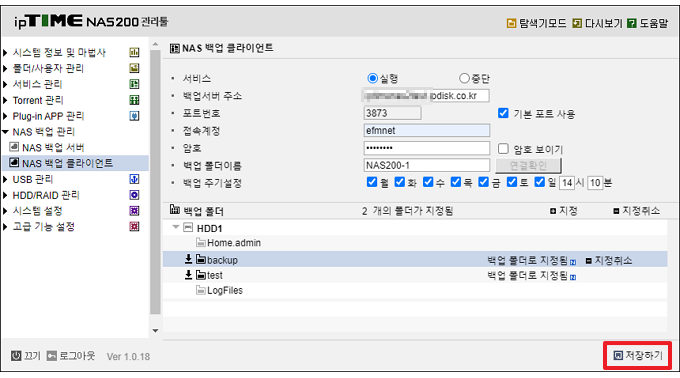Click the 백업 폴더이름 NAS200-1 field

tap(427, 165)
